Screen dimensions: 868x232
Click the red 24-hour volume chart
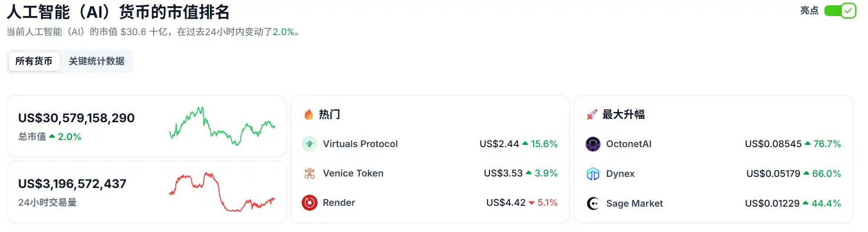tap(222, 192)
